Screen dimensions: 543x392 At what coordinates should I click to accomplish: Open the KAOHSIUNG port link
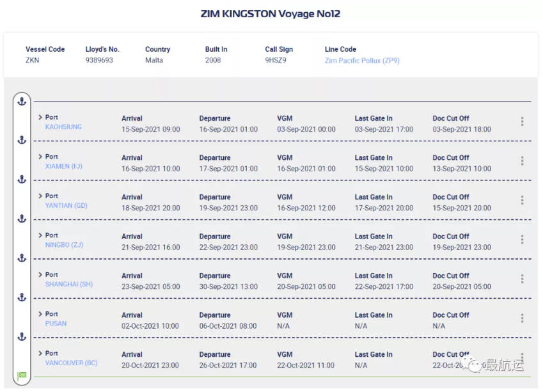pyautogui.click(x=63, y=127)
